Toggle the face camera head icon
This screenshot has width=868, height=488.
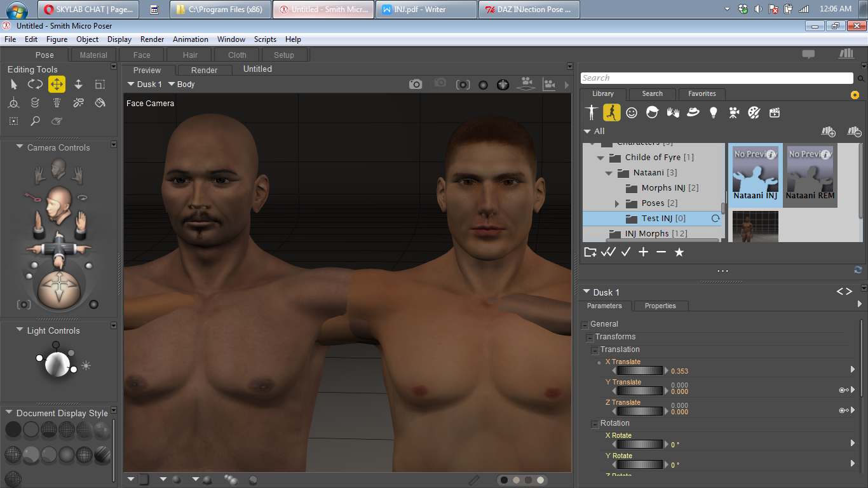(x=58, y=168)
